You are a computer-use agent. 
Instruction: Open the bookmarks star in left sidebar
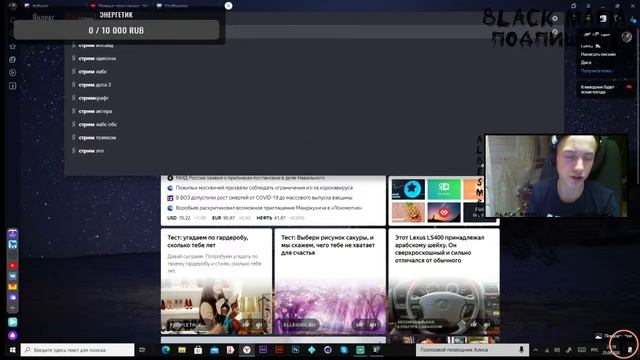(13, 47)
